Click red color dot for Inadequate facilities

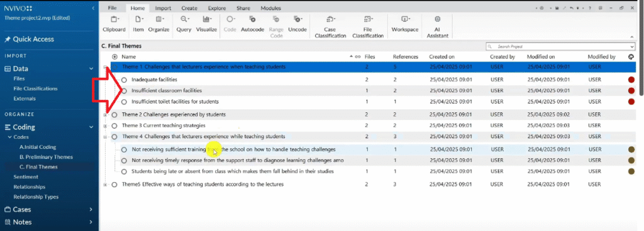tap(631, 80)
